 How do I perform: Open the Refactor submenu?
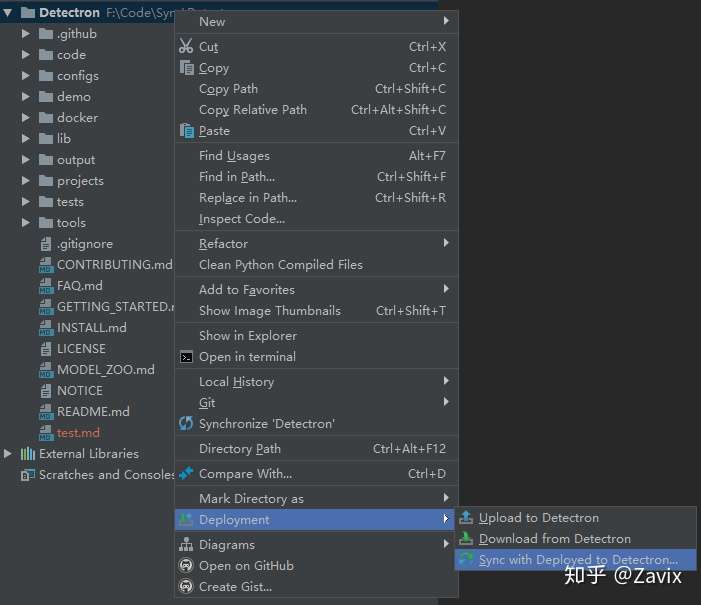tap(317, 244)
